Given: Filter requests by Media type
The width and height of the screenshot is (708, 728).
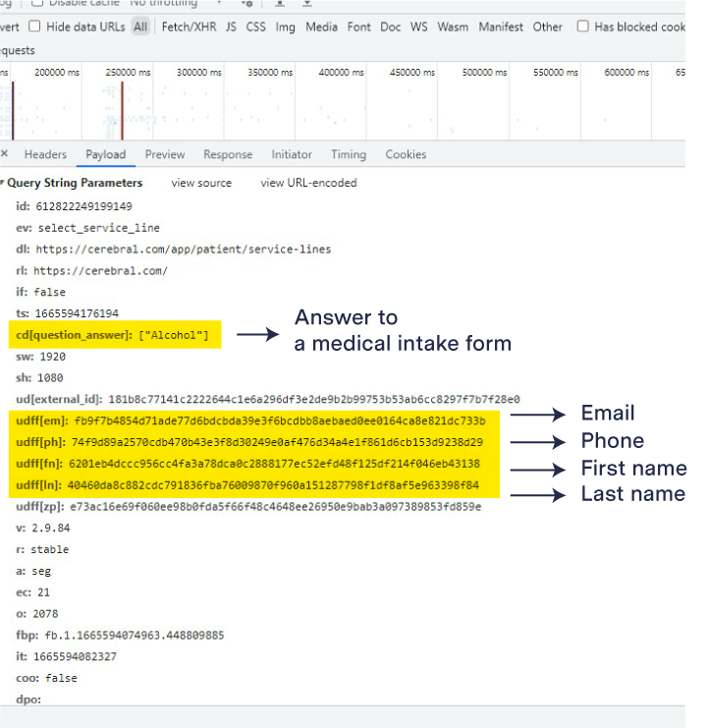Looking at the screenshot, I should (x=321, y=27).
